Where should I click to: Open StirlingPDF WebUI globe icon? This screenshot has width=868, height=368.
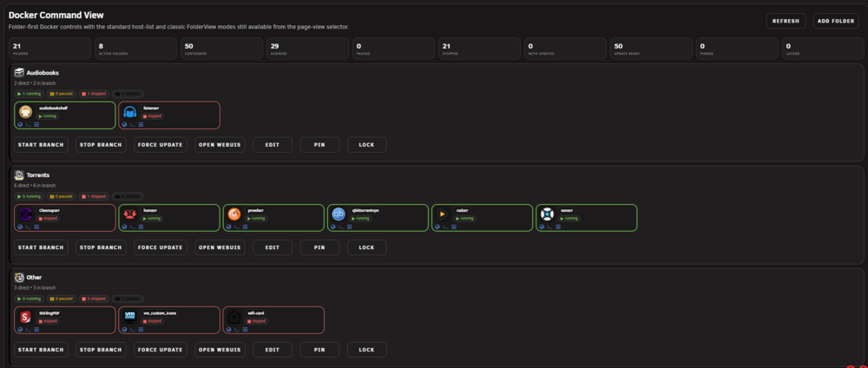(x=20, y=329)
